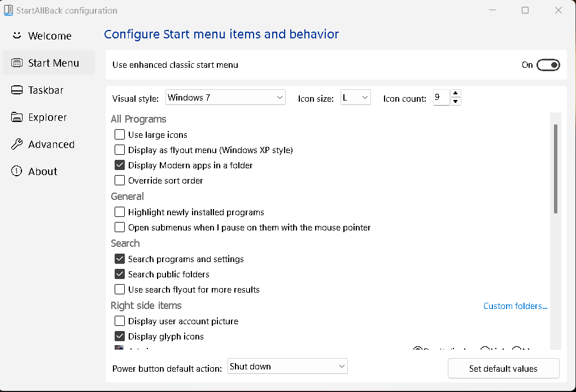576x392 pixels.
Task: Decrease Icon count with down arrow
Action: [x=456, y=102]
